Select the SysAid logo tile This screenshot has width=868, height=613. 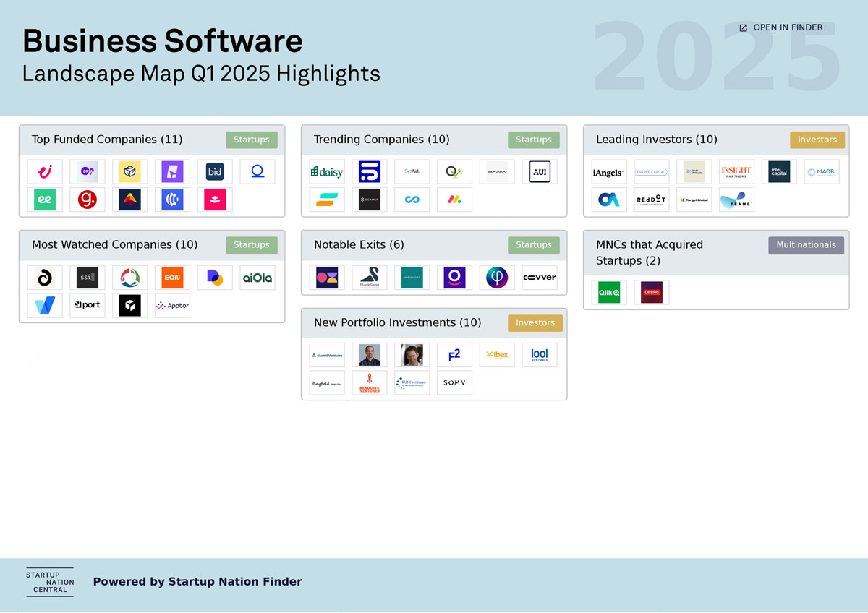click(x=412, y=171)
